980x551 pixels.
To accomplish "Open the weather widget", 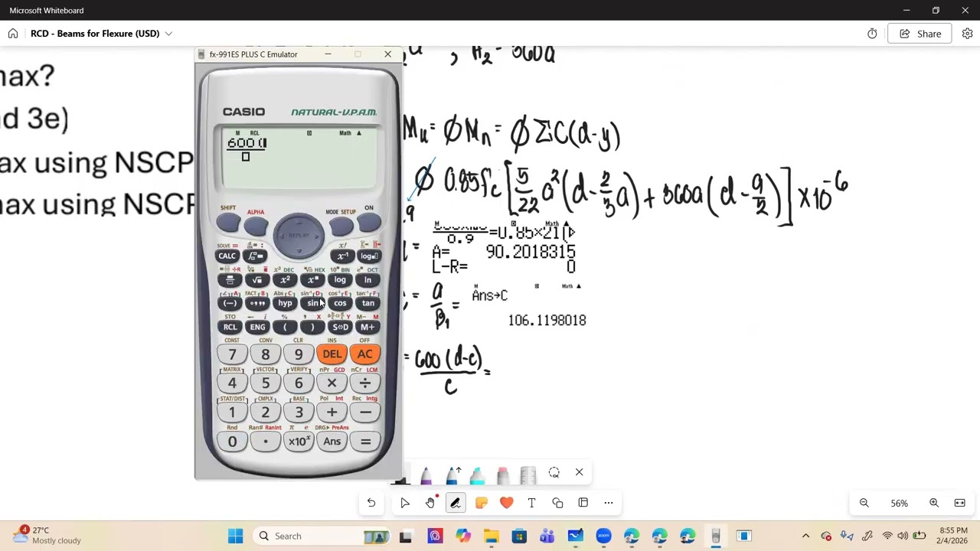I will click(46, 535).
